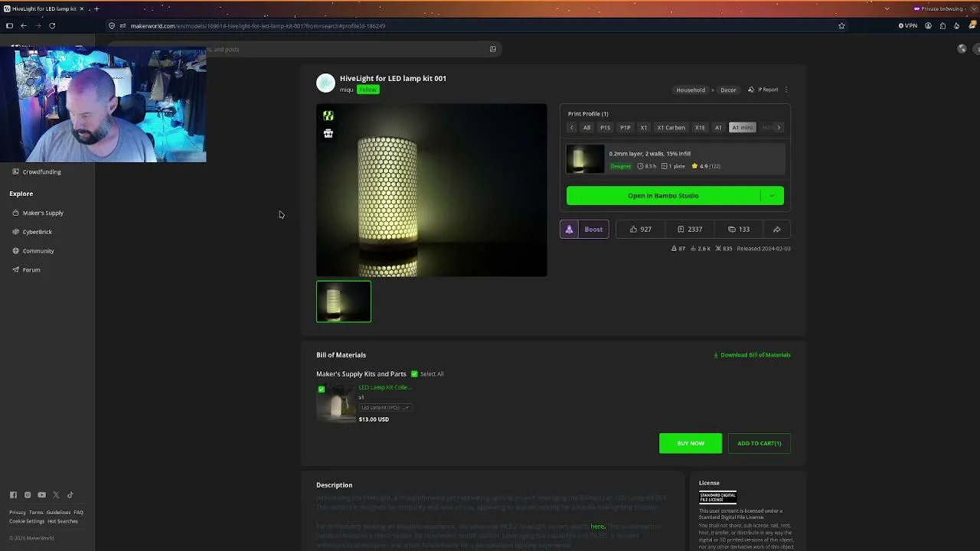980x551 pixels.
Task: Open Community in the sidebar
Action: [x=38, y=251]
